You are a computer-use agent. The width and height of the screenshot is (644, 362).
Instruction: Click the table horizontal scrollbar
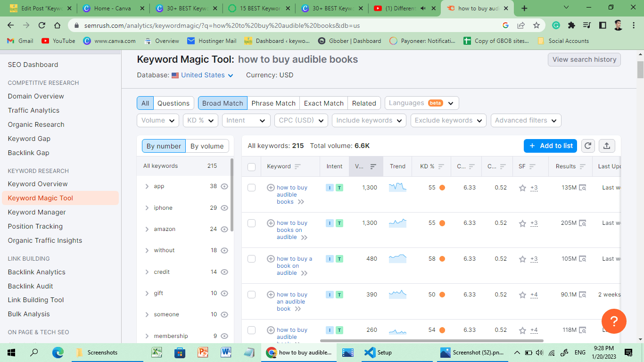(432, 340)
